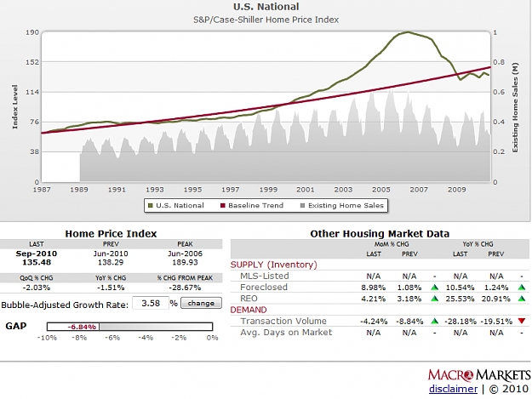Click the Sep-2010 last date value
This screenshot has width=532, height=399.
pos(37,254)
